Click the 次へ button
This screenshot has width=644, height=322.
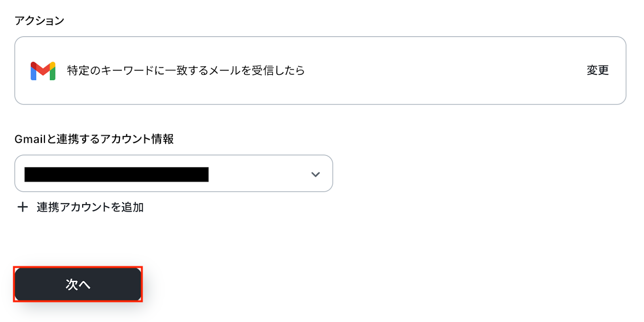tap(78, 284)
